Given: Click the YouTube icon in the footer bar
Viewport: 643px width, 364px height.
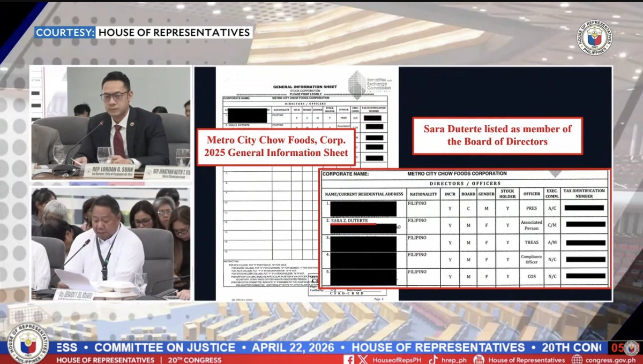Looking at the screenshot, I should tap(480, 360).
